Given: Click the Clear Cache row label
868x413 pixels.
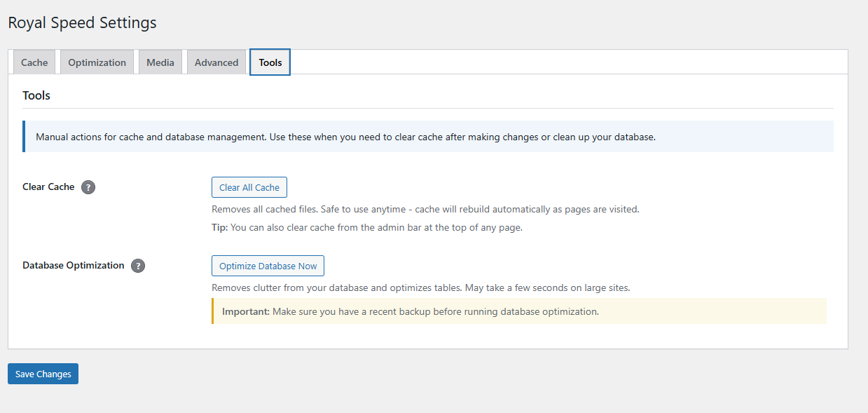Looking at the screenshot, I should tap(48, 187).
